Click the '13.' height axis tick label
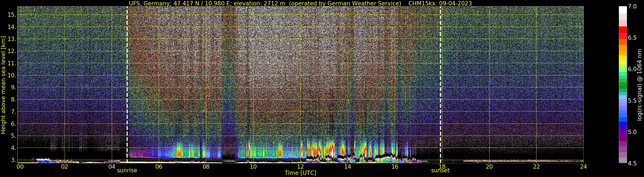This screenshot has height=177, width=644. coord(12,39)
